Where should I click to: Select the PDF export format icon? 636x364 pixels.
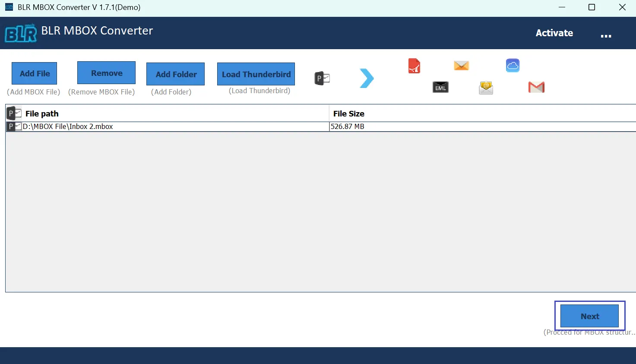(x=414, y=66)
